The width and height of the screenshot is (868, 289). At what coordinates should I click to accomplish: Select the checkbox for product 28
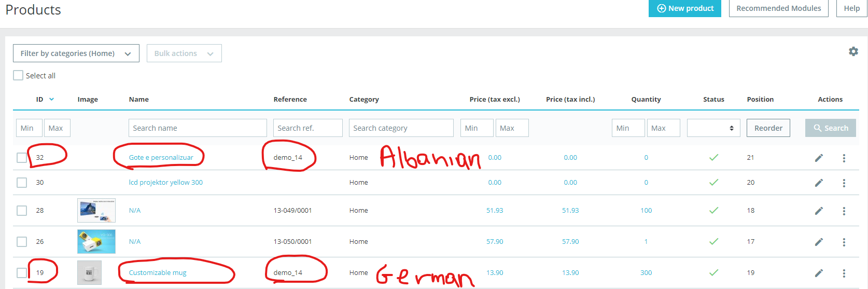(x=22, y=211)
